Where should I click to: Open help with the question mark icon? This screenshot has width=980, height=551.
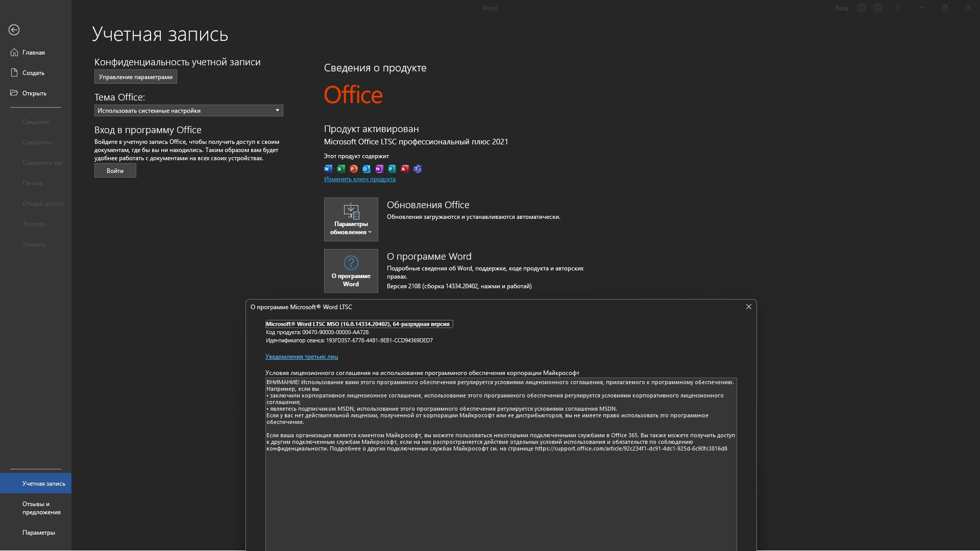pyautogui.click(x=897, y=8)
